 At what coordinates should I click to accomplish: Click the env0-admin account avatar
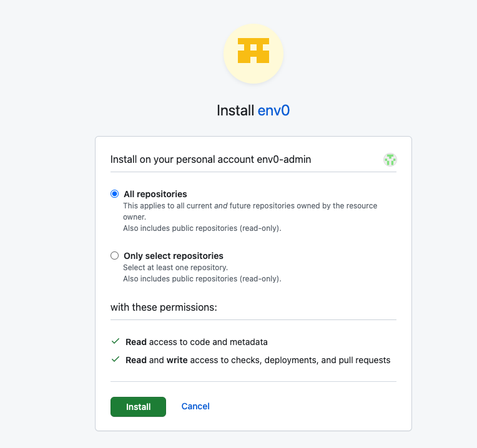point(390,160)
